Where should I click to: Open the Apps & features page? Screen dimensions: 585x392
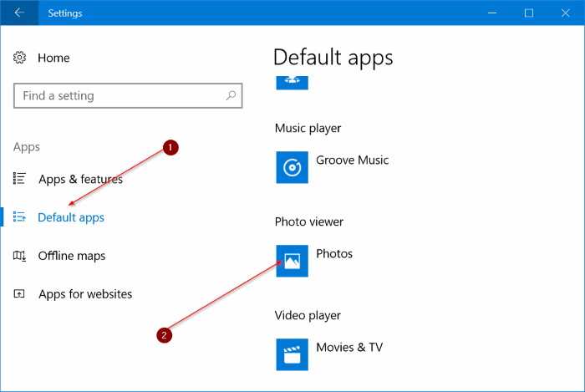tap(80, 180)
